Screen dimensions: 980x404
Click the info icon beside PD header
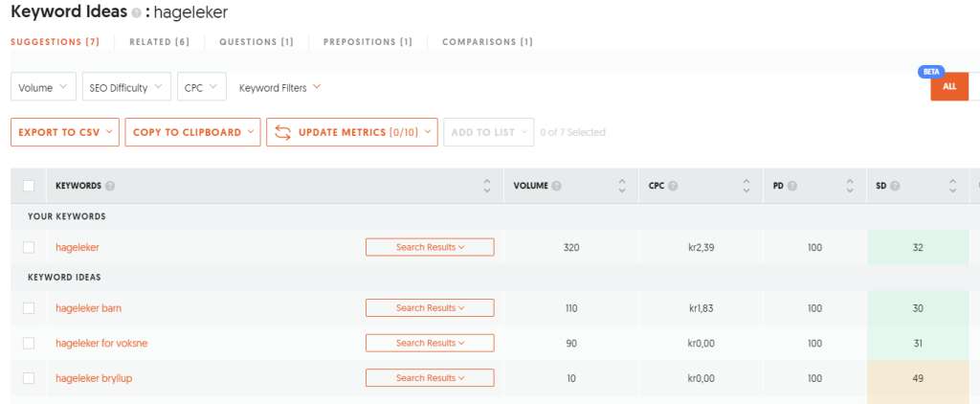[x=792, y=186]
